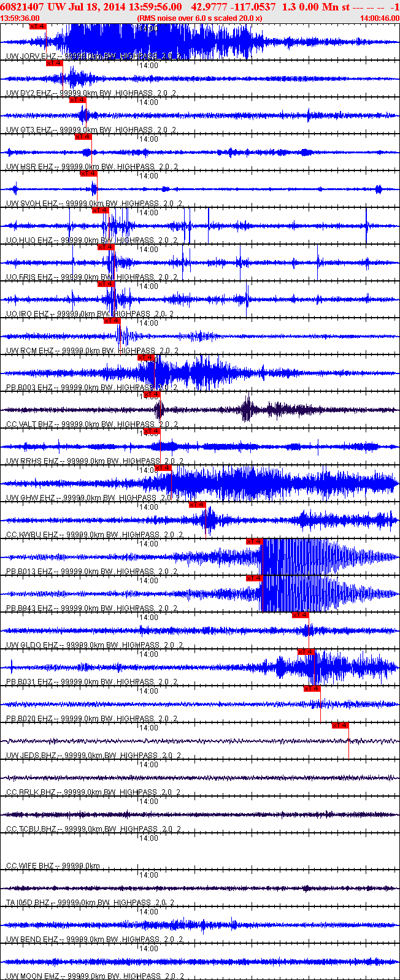Click the event ID 60821407 in header
The height and width of the screenshot is (980, 400).
point(21,7)
